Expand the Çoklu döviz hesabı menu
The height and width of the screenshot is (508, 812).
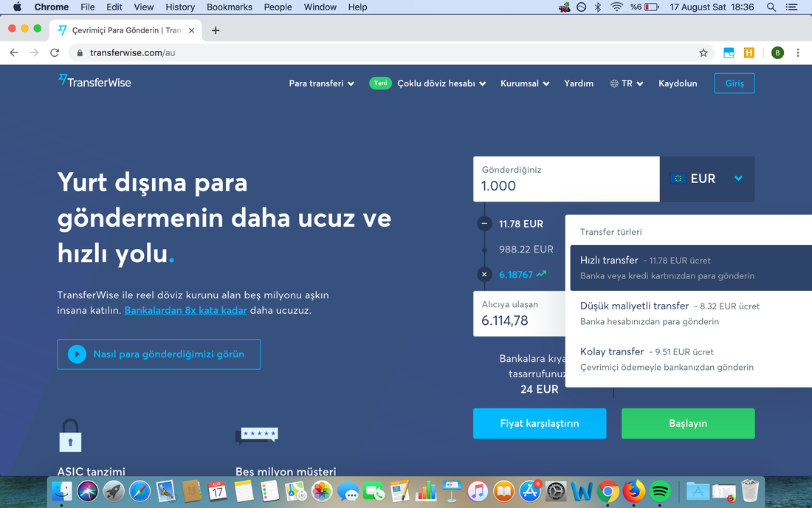[441, 83]
